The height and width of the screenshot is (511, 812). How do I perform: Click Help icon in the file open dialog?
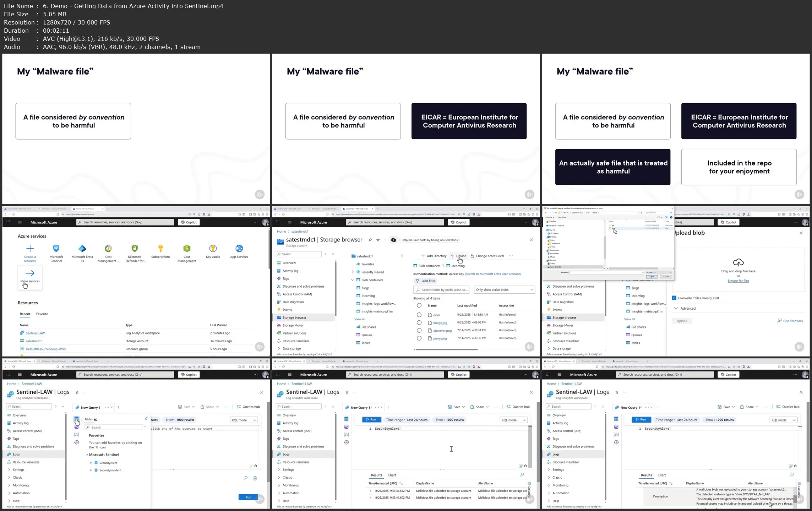click(671, 217)
